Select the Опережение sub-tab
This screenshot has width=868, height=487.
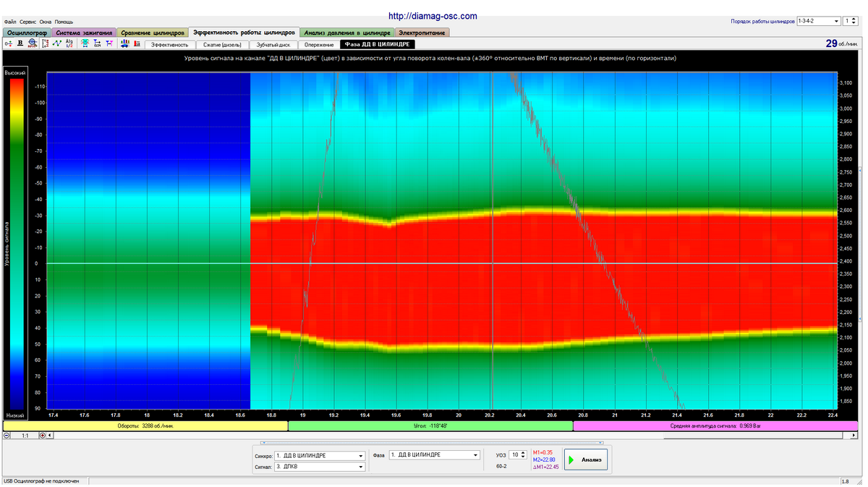click(x=319, y=44)
